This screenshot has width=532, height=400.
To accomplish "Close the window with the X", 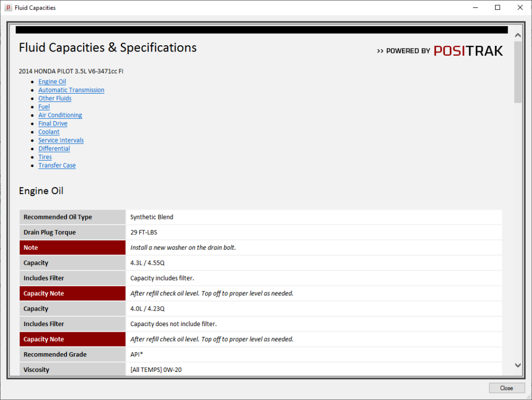I will (x=520, y=7).
